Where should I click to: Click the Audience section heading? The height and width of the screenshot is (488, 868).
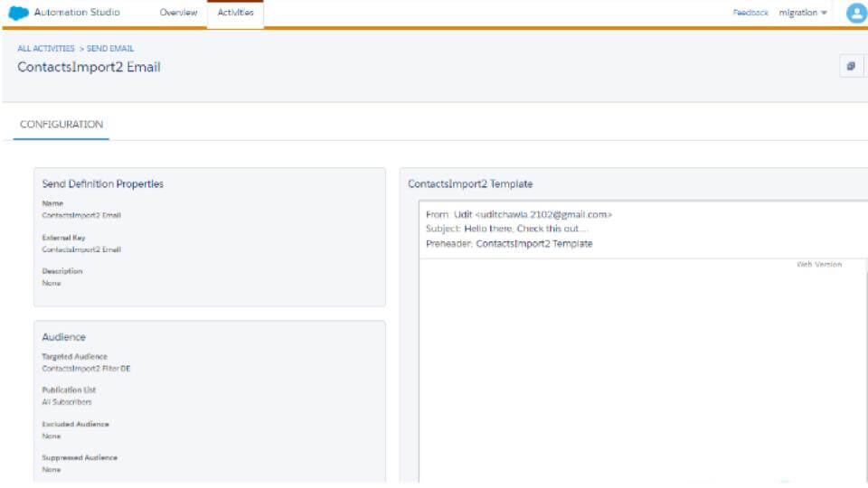[x=64, y=337]
